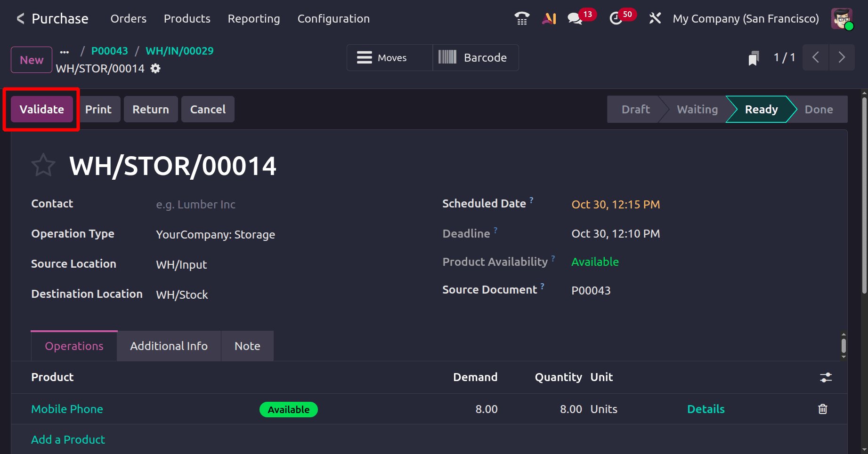Click the bookmark icon near the pager
The height and width of the screenshot is (454, 868).
[754, 57]
